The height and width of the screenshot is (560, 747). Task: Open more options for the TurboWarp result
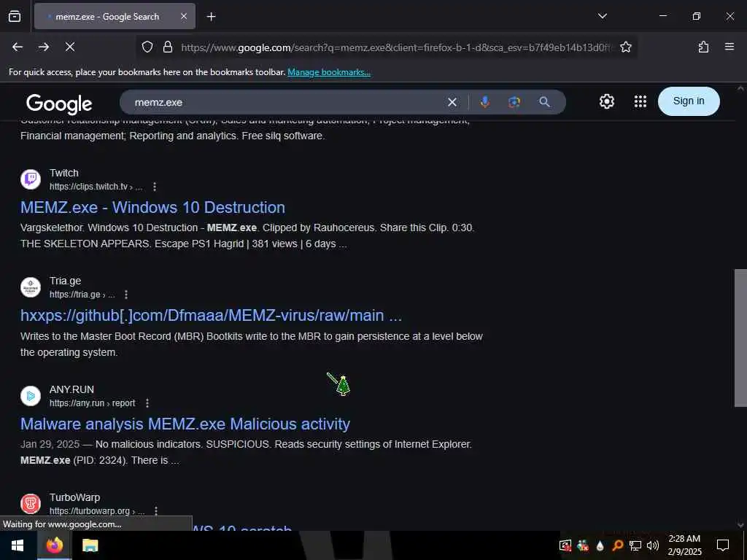tap(156, 511)
